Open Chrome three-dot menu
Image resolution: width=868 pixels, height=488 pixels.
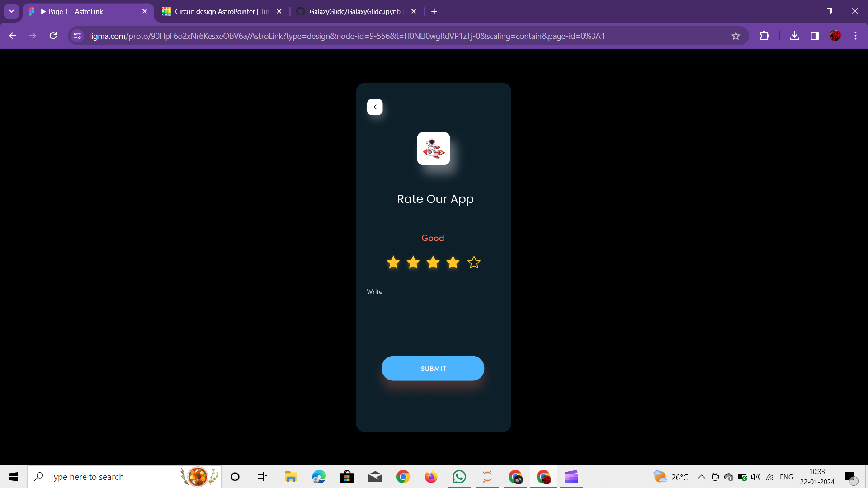pos(855,36)
